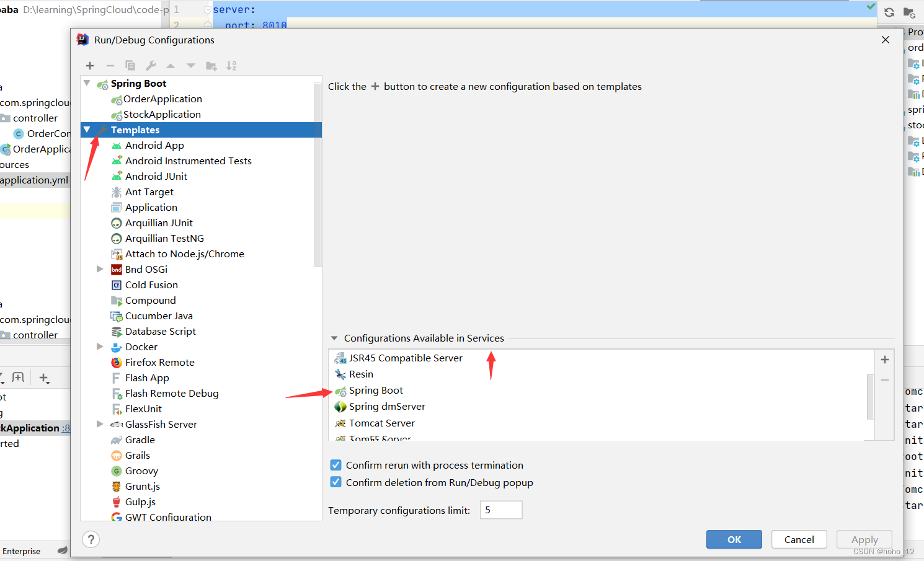Remove configuration with minus icon
This screenshot has height=561, width=924.
coord(110,66)
